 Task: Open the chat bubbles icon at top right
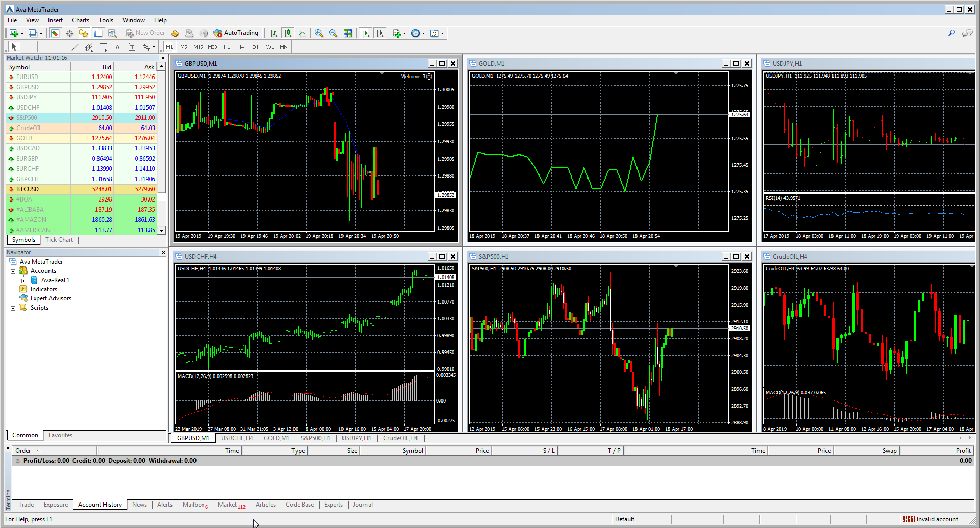(x=967, y=33)
